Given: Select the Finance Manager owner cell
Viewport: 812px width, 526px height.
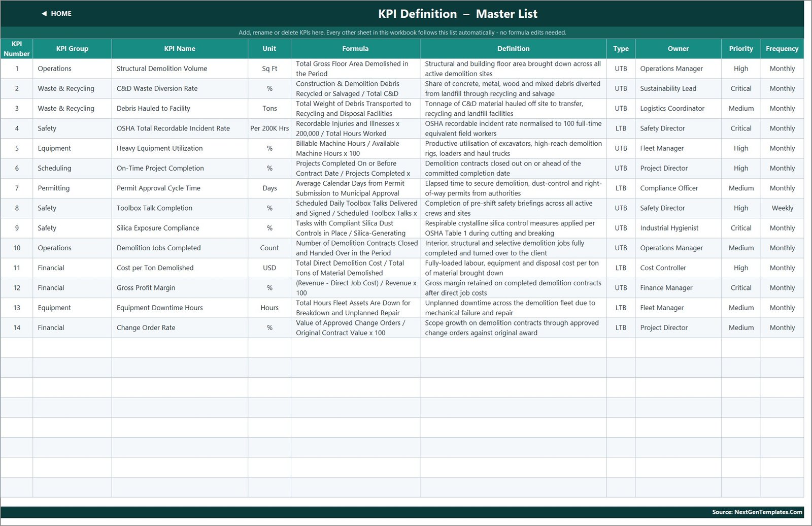Looking at the screenshot, I should coord(678,288).
